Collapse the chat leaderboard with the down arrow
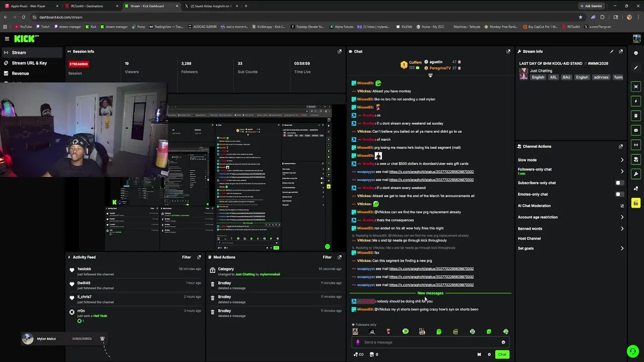The width and height of the screenshot is (644, 362). coord(430,75)
